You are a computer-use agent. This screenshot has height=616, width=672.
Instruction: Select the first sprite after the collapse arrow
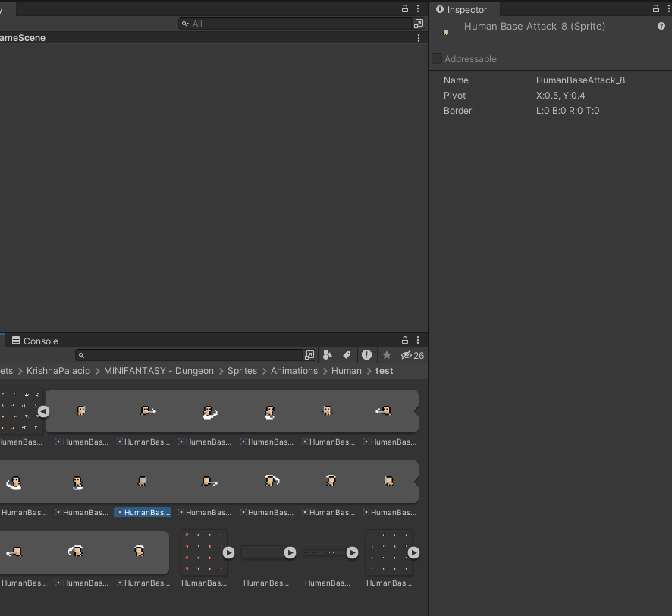[81, 410]
